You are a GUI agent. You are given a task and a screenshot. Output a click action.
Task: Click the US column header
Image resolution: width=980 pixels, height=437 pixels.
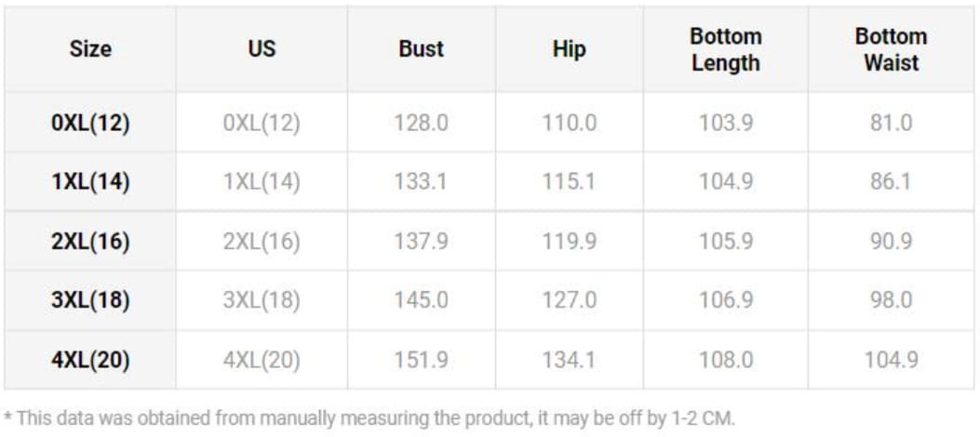point(262,48)
